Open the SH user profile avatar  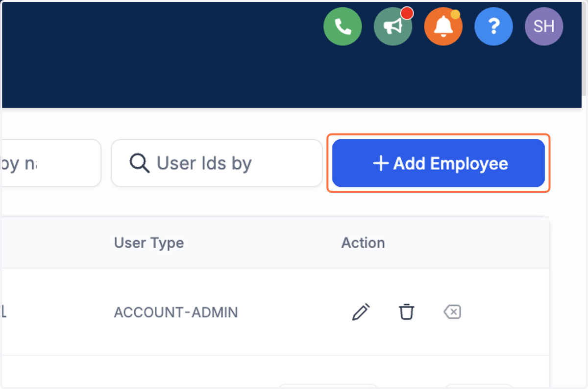[544, 26]
